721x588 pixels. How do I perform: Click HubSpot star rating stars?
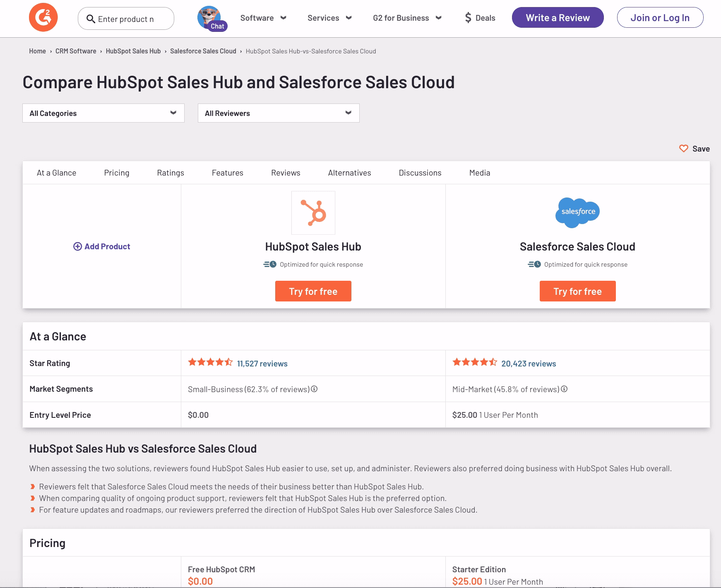pyautogui.click(x=210, y=362)
